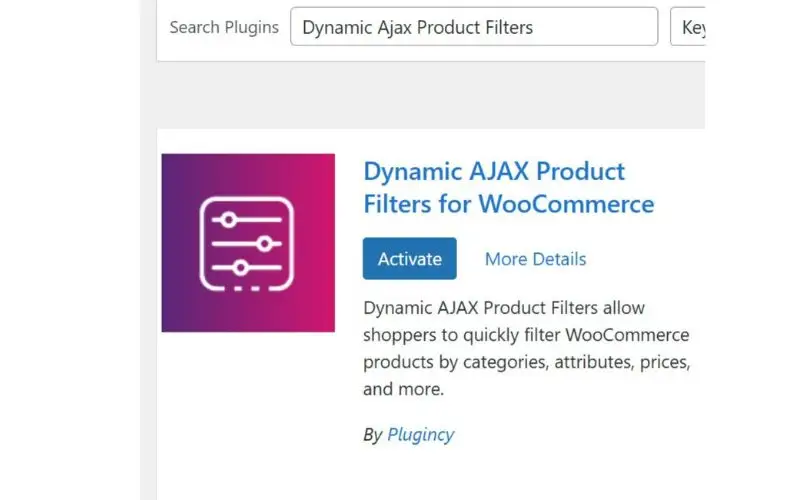Click the pink right edge of plugin thumbnail

[326, 243]
